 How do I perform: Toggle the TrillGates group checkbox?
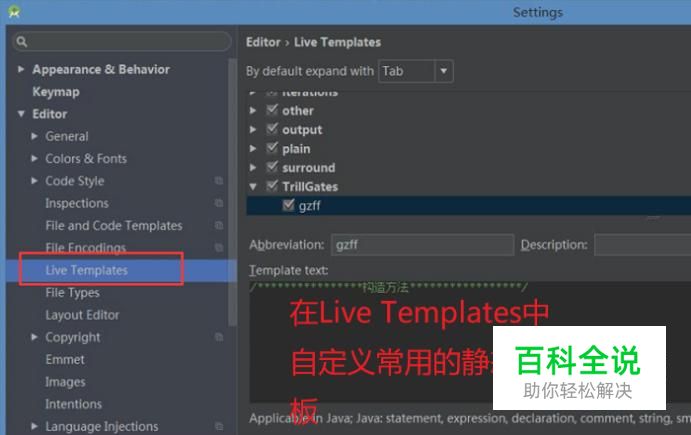pyautogui.click(x=272, y=186)
